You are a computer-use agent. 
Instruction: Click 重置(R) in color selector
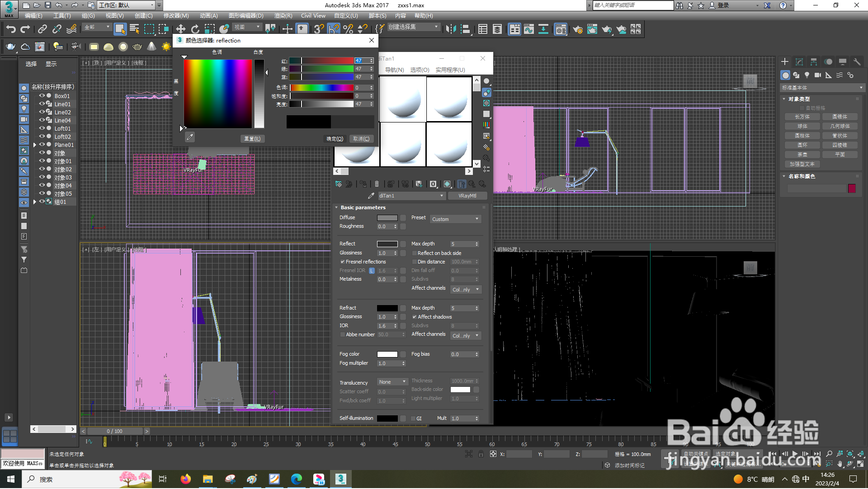click(x=252, y=139)
